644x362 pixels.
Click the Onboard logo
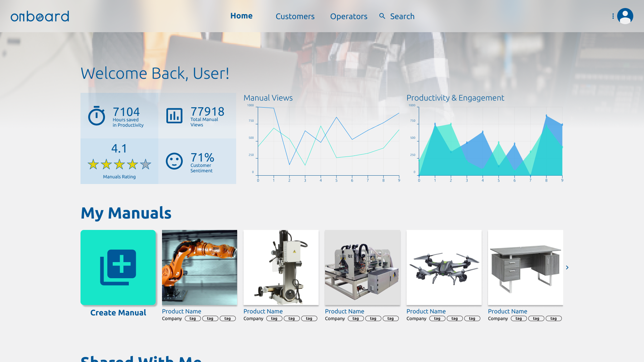(40, 16)
